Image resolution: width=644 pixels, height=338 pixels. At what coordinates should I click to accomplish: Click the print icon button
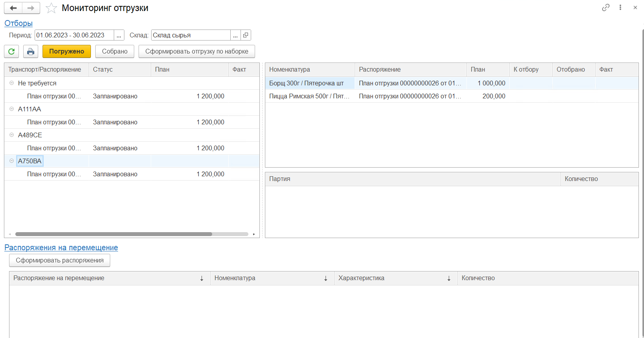[31, 52]
